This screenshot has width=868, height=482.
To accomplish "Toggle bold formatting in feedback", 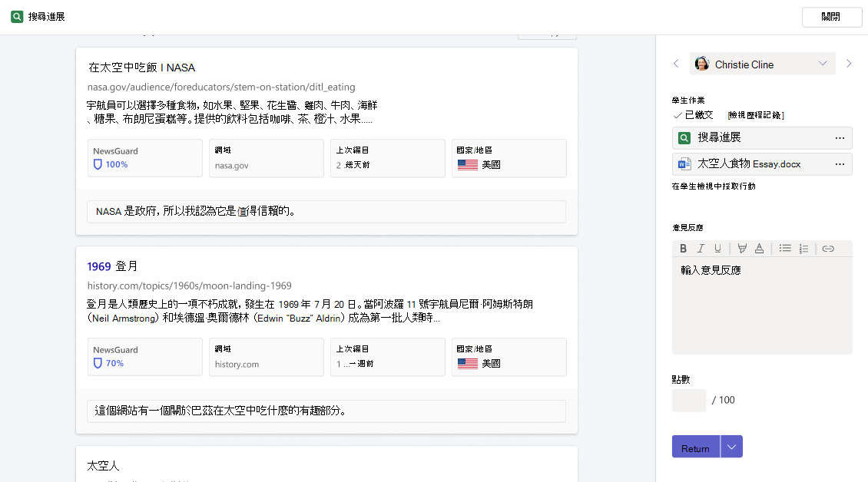I will coord(683,249).
